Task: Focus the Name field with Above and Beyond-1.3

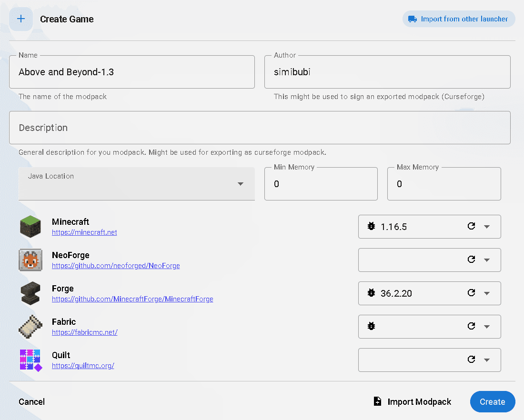Action: 132,72
